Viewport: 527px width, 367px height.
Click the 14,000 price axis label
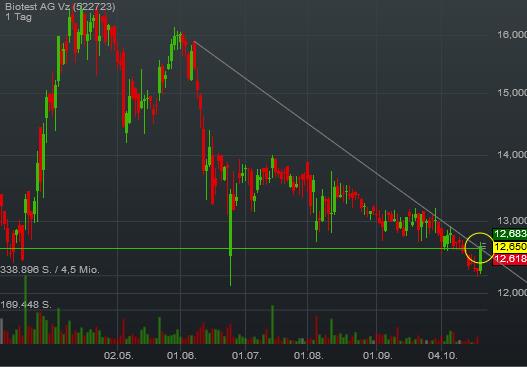click(x=512, y=154)
